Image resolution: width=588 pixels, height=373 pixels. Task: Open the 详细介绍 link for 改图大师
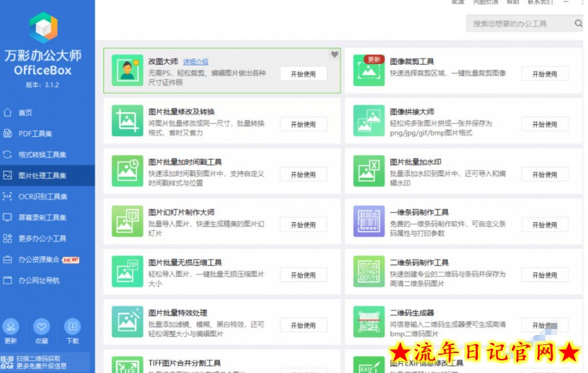pyautogui.click(x=196, y=61)
